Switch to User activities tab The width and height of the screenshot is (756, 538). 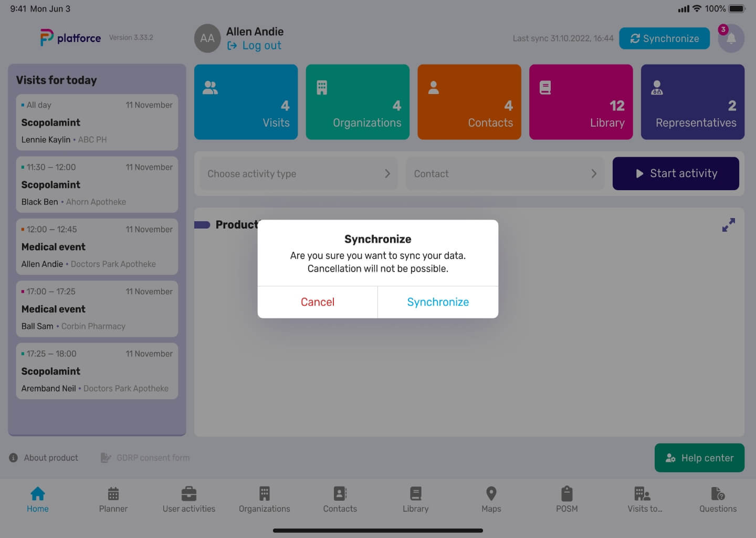tap(189, 500)
